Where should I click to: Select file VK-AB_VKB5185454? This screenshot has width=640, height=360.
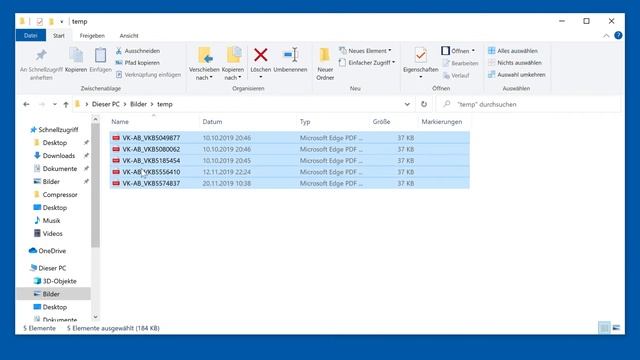point(289,161)
